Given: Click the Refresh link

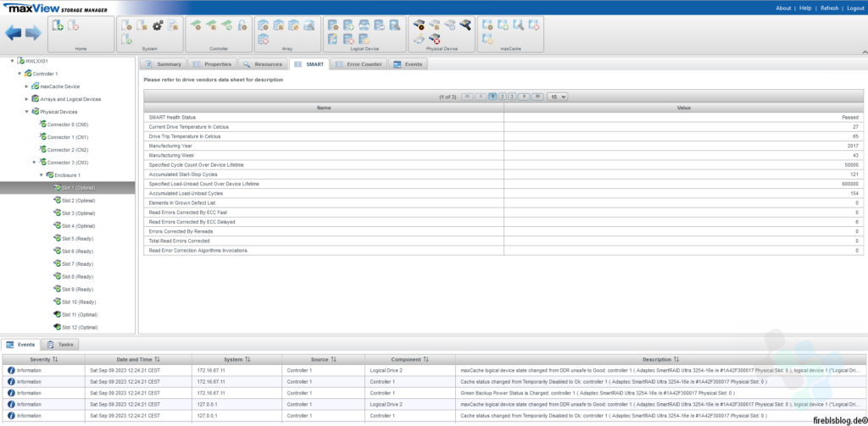Looking at the screenshot, I should coord(829,8).
